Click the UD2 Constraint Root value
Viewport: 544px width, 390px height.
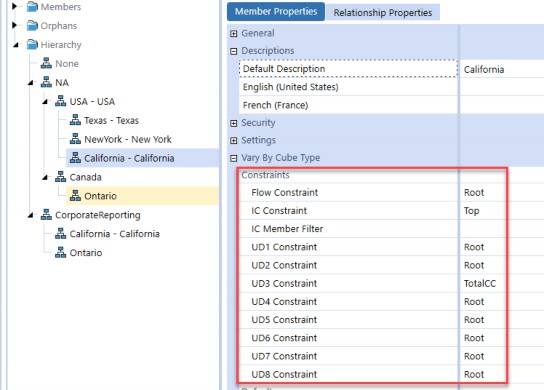pos(474,265)
